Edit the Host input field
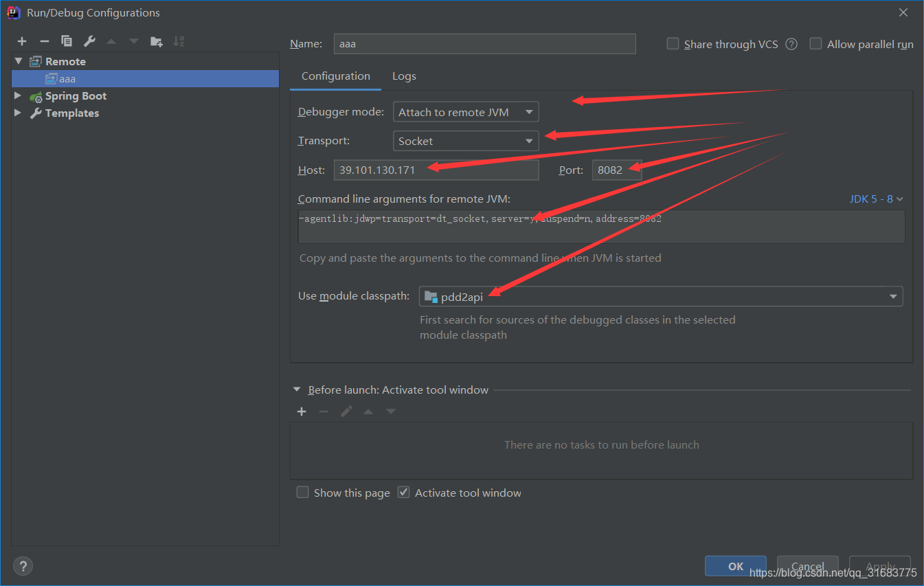924x586 pixels. [436, 170]
